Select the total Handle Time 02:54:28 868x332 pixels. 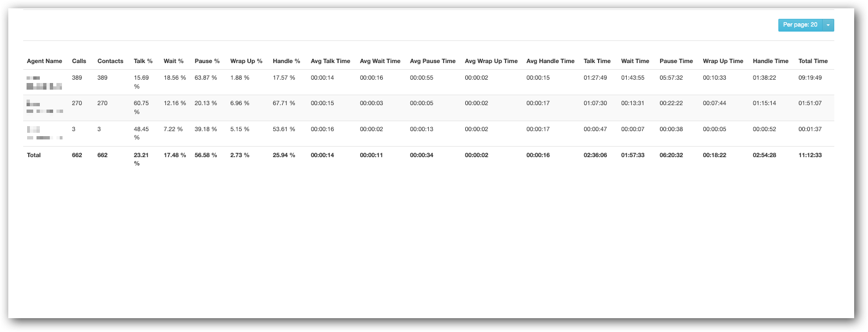point(764,155)
